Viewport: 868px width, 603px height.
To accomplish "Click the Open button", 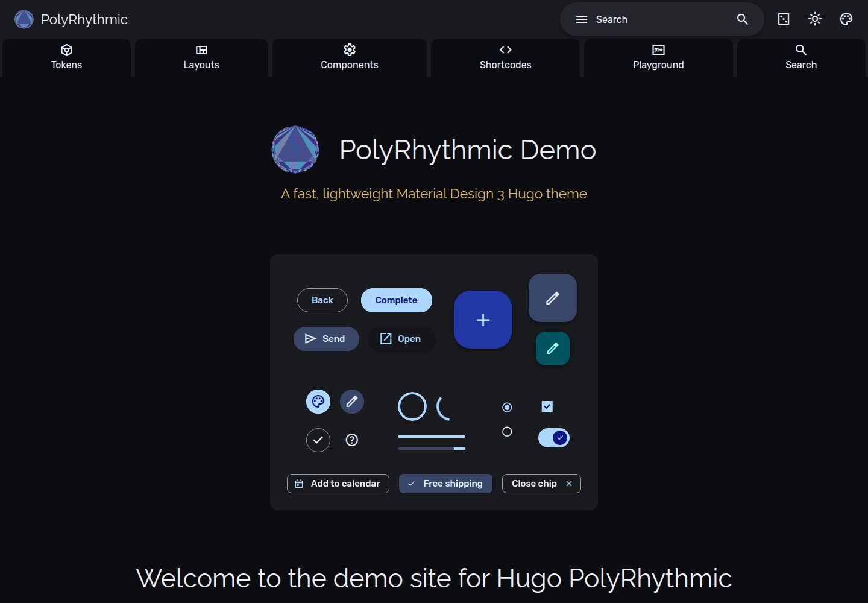I will coord(401,339).
